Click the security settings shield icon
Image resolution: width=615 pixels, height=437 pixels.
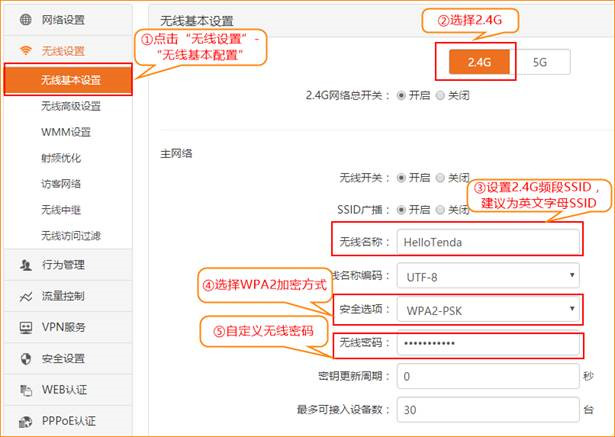[x=25, y=358]
